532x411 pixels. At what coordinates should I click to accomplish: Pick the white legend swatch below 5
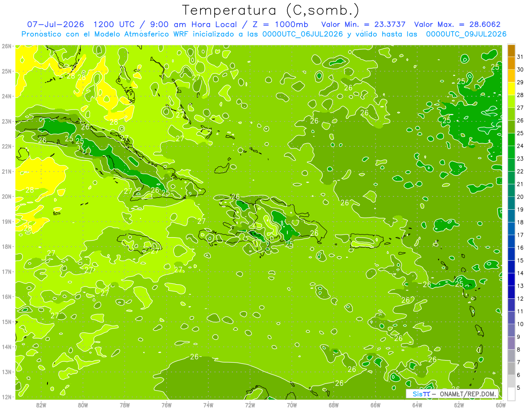(511, 394)
